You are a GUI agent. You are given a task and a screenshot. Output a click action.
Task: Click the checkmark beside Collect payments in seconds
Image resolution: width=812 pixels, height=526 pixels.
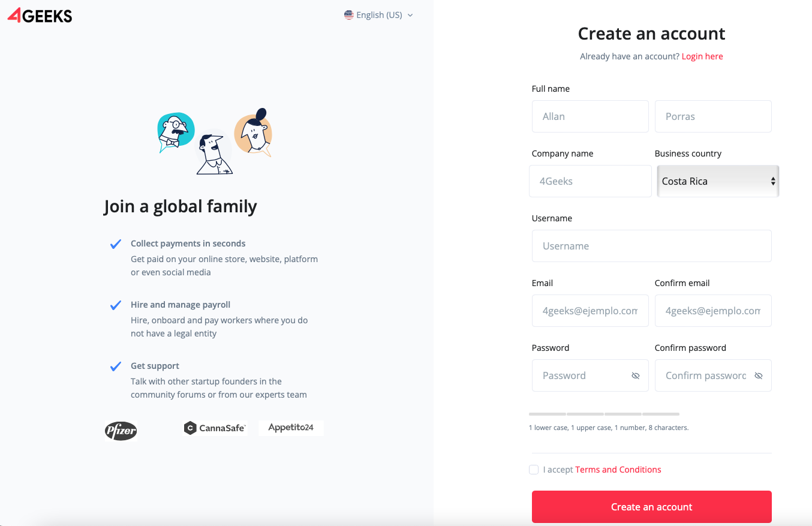115,244
